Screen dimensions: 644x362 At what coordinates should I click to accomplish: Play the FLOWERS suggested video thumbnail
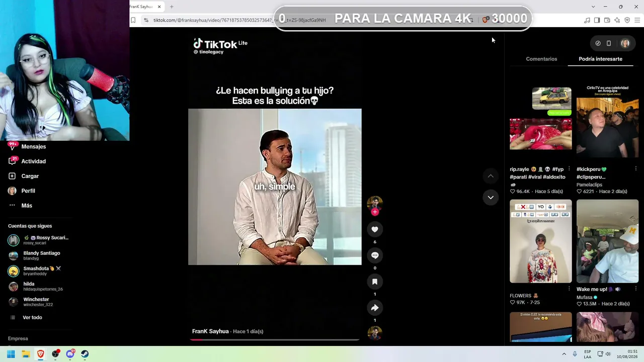pyautogui.click(x=541, y=241)
